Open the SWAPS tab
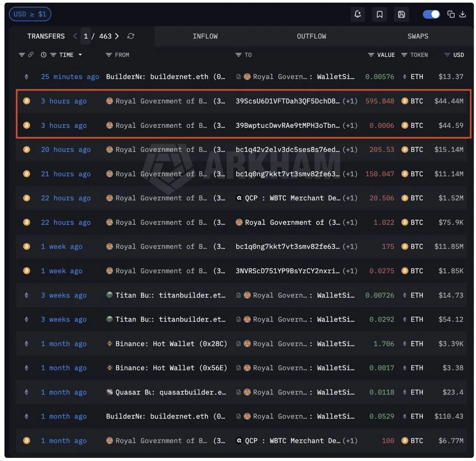 (x=418, y=36)
